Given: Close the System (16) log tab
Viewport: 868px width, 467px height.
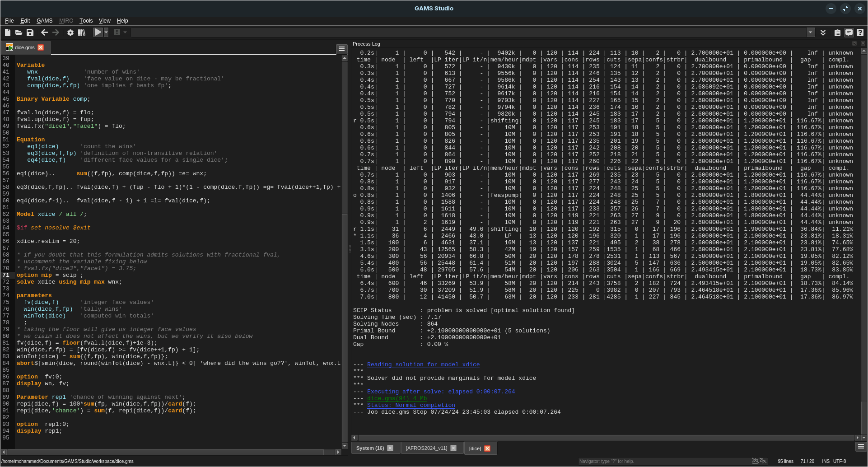Looking at the screenshot, I should pyautogui.click(x=390, y=448).
